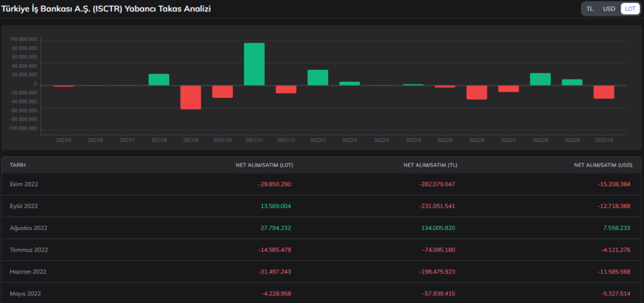
Task: Click the green 2021/8 chart bar
Action: tap(159, 80)
